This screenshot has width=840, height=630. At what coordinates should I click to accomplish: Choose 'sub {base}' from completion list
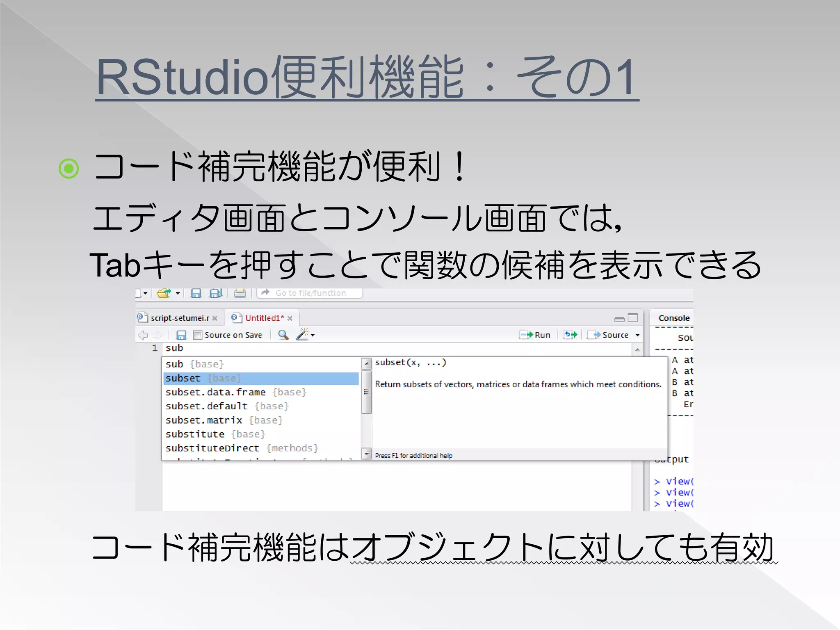(x=261, y=364)
